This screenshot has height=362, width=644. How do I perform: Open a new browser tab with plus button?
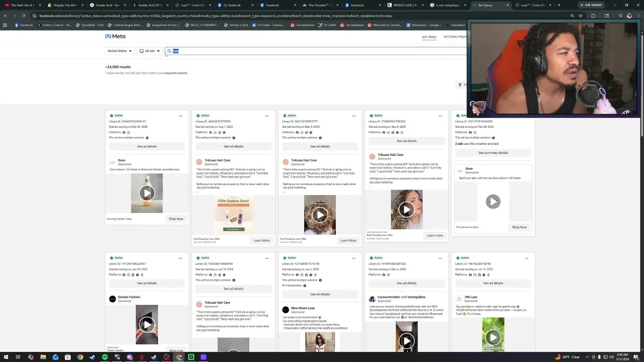click(558, 5)
